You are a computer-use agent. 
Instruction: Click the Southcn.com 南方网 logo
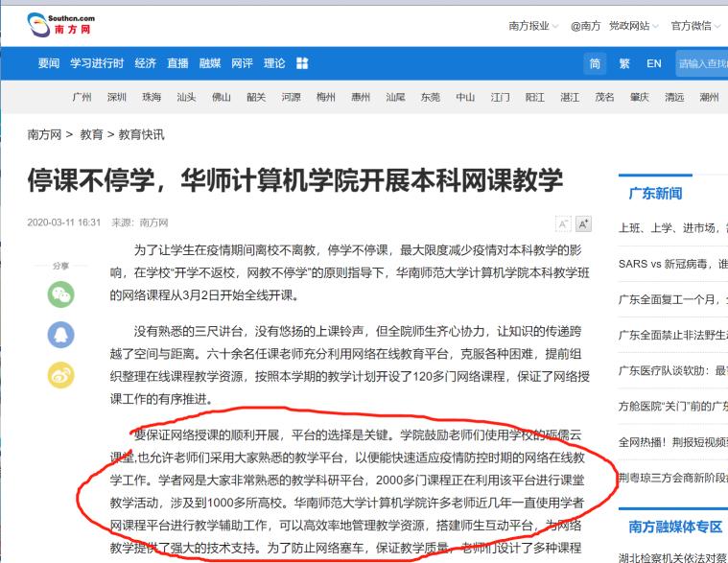60,23
